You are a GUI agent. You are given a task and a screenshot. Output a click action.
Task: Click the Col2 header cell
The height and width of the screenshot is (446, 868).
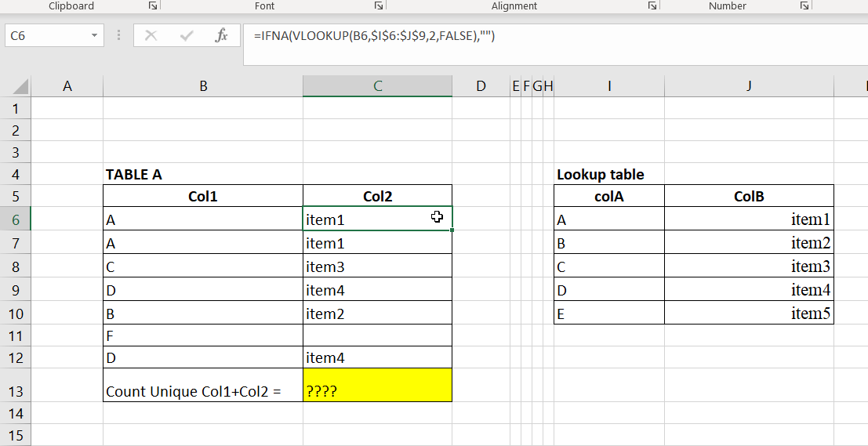pyautogui.click(x=377, y=197)
